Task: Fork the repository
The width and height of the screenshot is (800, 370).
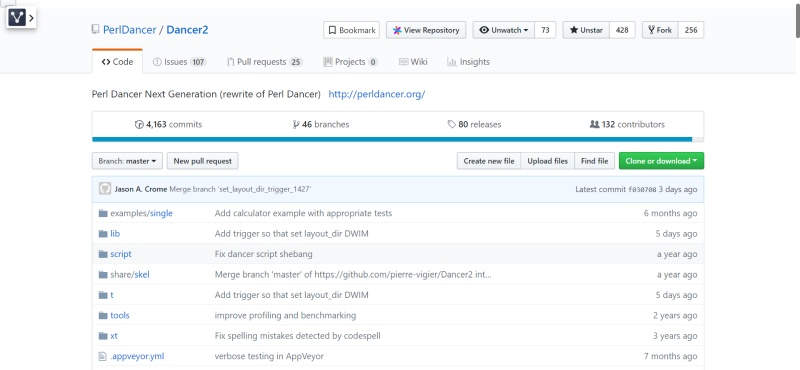Action: click(x=660, y=30)
